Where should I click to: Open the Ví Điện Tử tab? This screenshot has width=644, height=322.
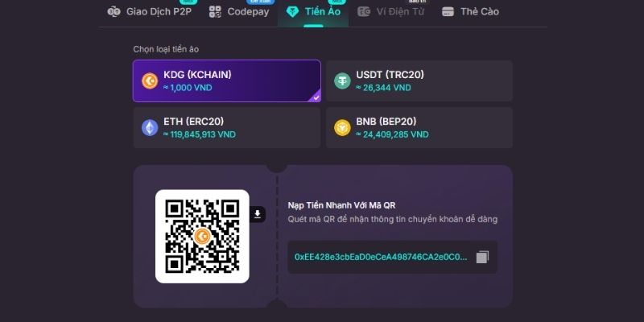[390, 11]
